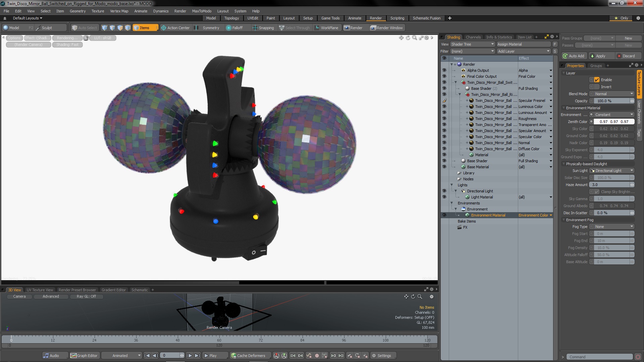
Task: Open Graph Editor
Action: click(84, 356)
